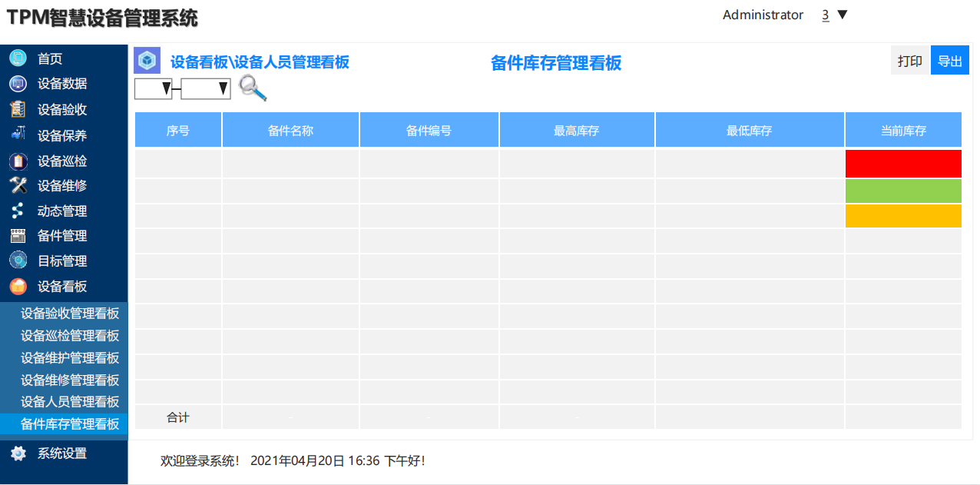
Task: Open the second filter dropdown
Action: (206, 89)
